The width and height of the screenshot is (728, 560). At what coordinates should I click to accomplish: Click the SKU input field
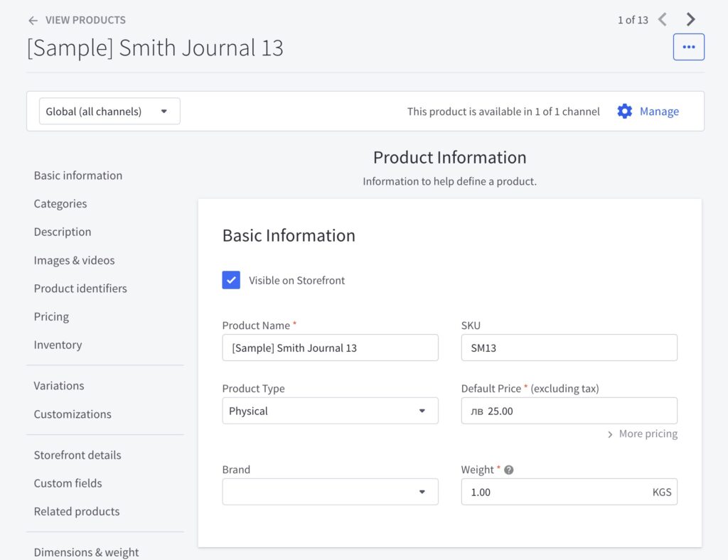coord(569,348)
